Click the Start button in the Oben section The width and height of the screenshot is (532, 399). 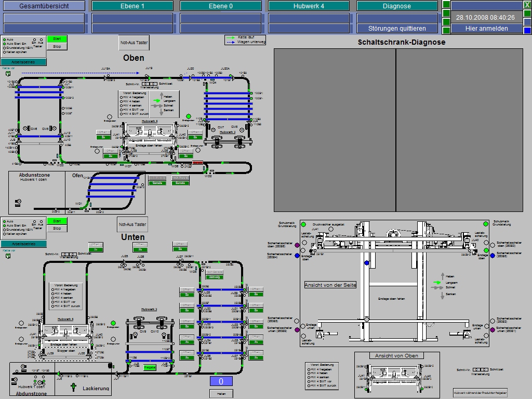point(57,39)
